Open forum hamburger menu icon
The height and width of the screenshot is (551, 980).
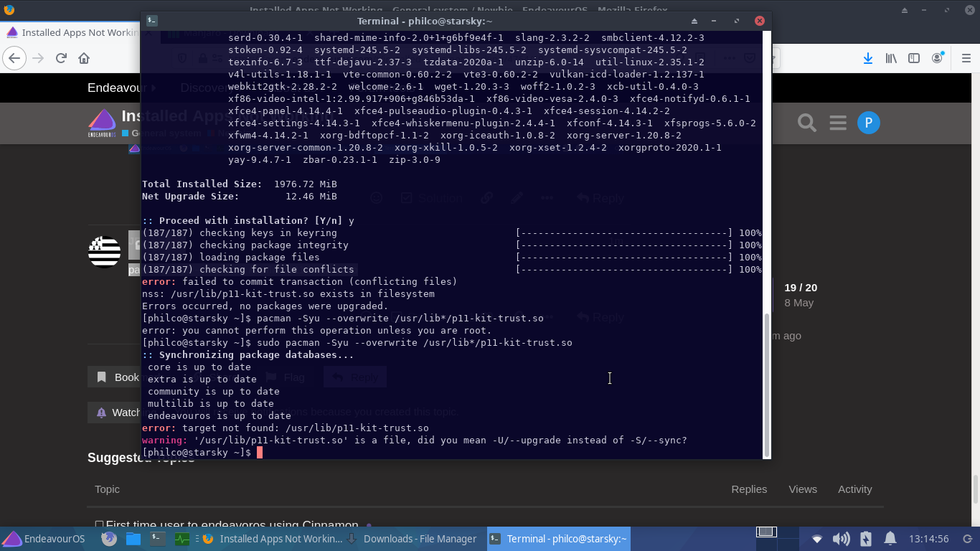pyautogui.click(x=838, y=123)
